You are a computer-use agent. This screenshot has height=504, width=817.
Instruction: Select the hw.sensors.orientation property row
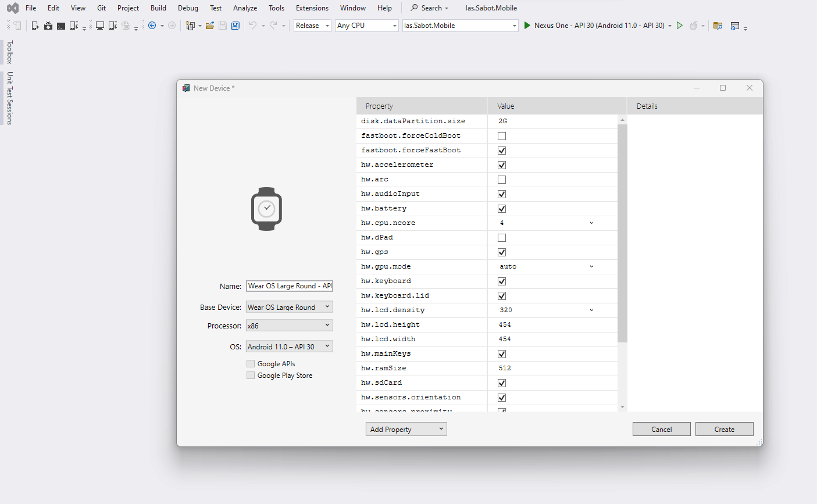pyautogui.click(x=487, y=398)
